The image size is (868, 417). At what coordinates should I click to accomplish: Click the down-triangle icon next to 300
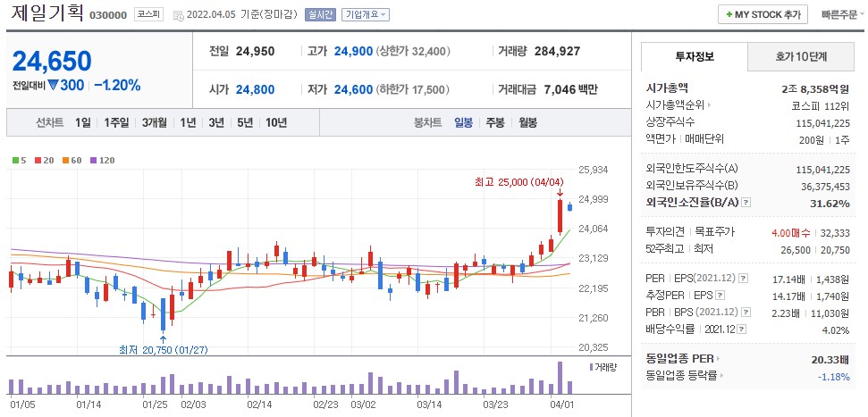coord(53,85)
